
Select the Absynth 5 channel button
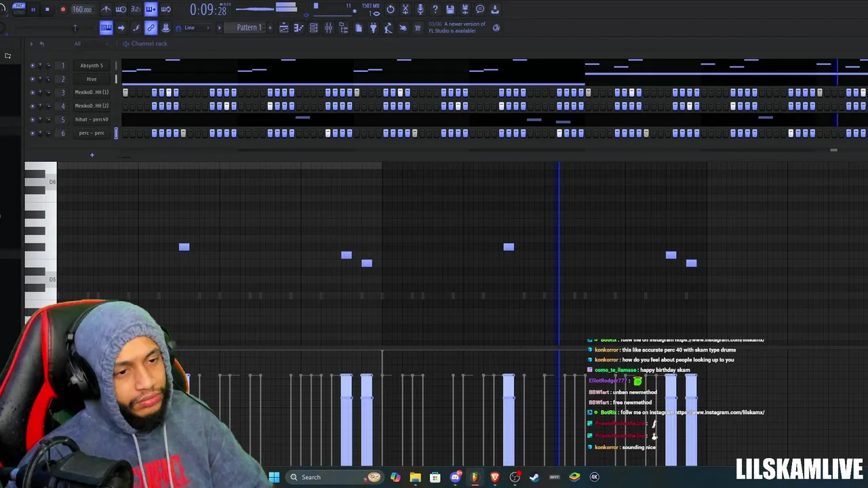(92, 66)
